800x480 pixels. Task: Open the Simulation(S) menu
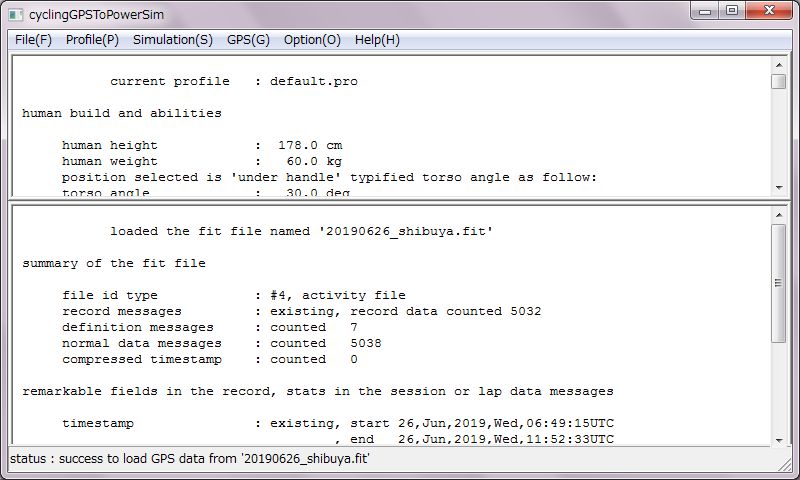[x=173, y=40]
